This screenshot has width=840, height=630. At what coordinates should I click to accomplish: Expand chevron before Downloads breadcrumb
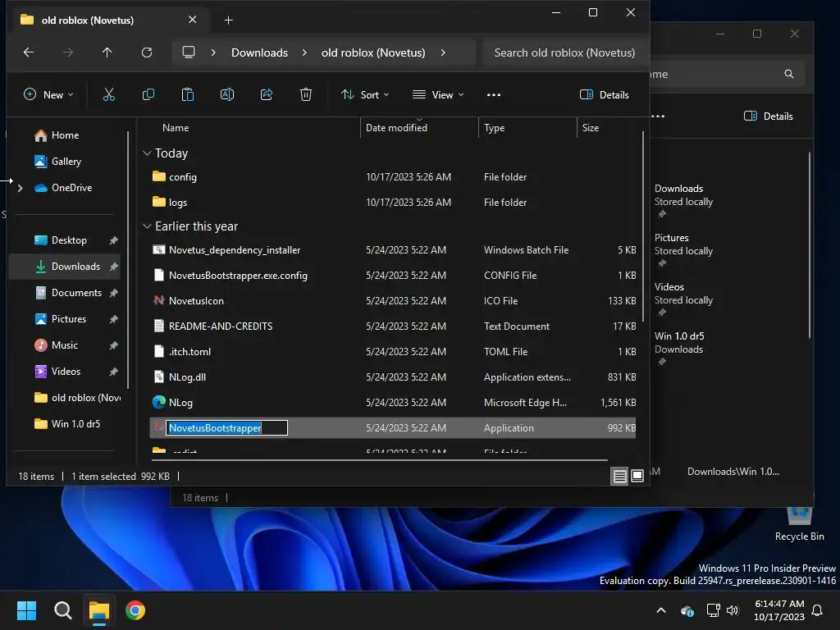click(213, 52)
